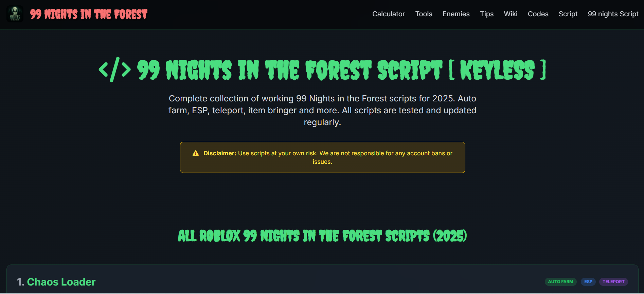The image size is (644, 294).
Task: Click inside the yellow disclaimer box
Action: point(322,157)
